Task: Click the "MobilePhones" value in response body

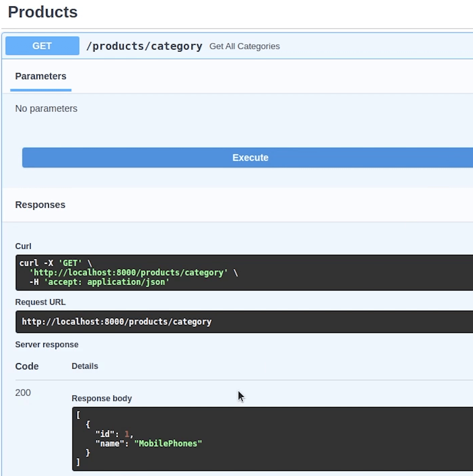Action: pyautogui.click(x=168, y=443)
